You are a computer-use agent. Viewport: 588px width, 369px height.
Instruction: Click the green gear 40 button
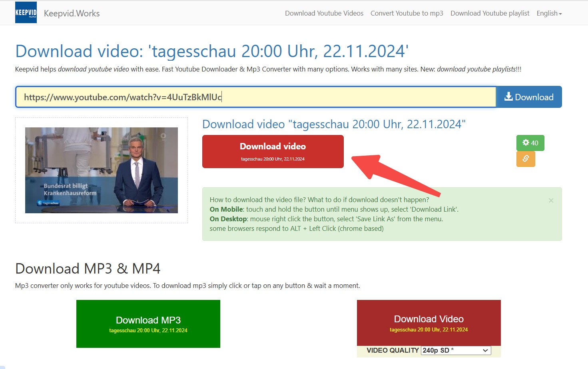pos(530,143)
